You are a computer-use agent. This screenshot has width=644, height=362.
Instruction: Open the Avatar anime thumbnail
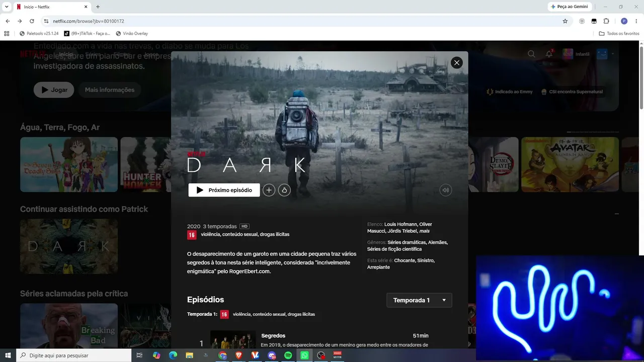pyautogui.click(x=570, y=164)
